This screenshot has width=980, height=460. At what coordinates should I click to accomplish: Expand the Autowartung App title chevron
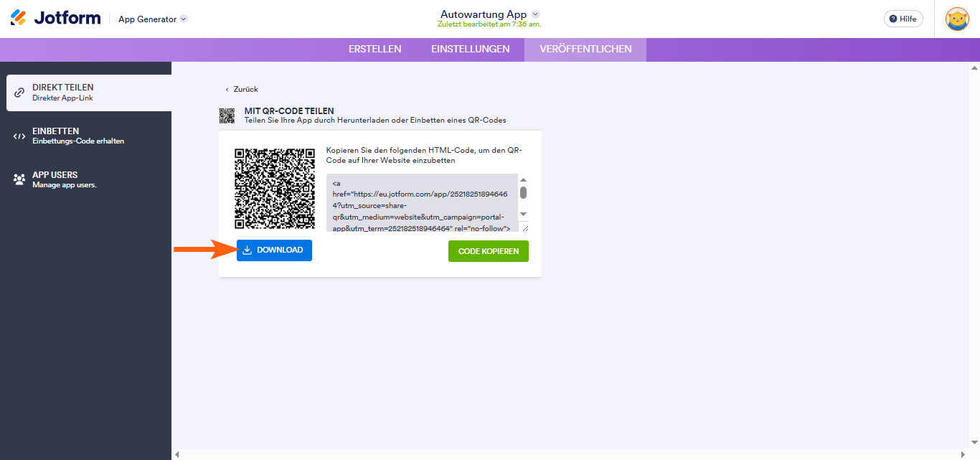[x=535, y=14]
